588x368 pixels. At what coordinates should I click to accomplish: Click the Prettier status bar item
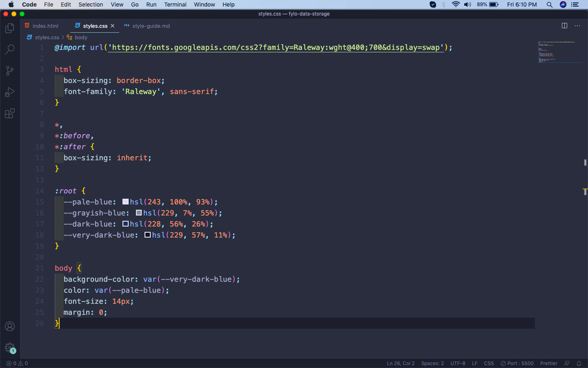tap(548, 363)
